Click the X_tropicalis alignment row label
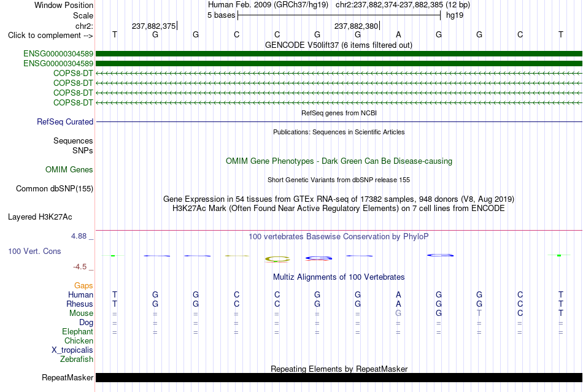This screenshot has height=392, width=583. [x=72, y=350]
